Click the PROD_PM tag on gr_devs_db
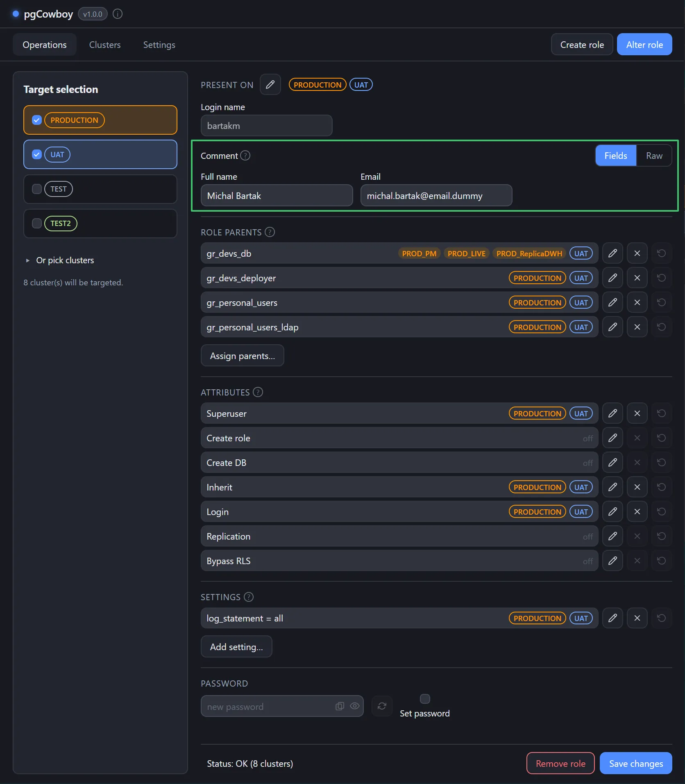The image size is (685, 784). click(419, 253)
